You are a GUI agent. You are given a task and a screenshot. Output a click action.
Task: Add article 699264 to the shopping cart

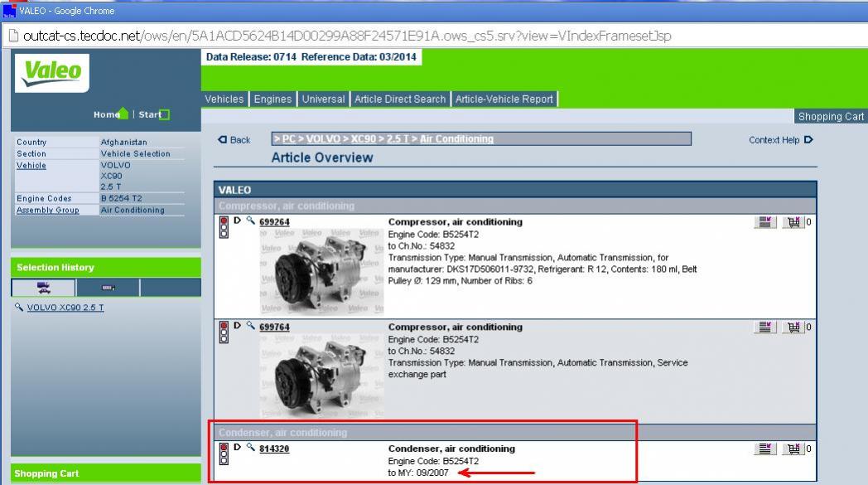click(793, 222)
